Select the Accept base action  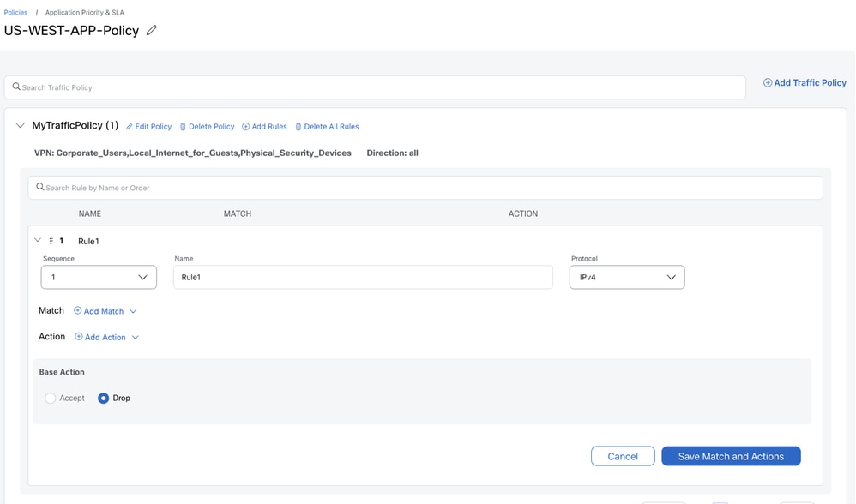(x=51, y=399)
